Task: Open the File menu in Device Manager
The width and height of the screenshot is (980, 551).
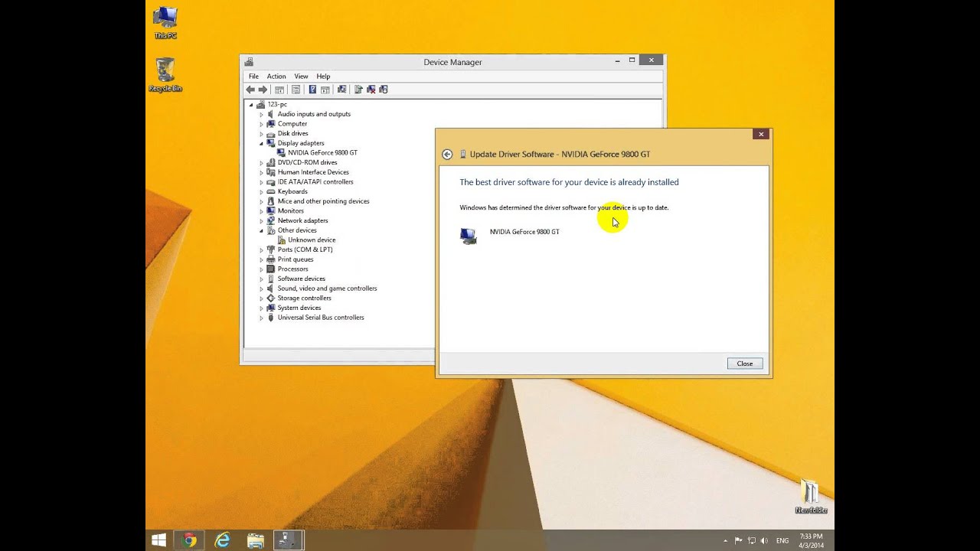Action: click(253, 77)
